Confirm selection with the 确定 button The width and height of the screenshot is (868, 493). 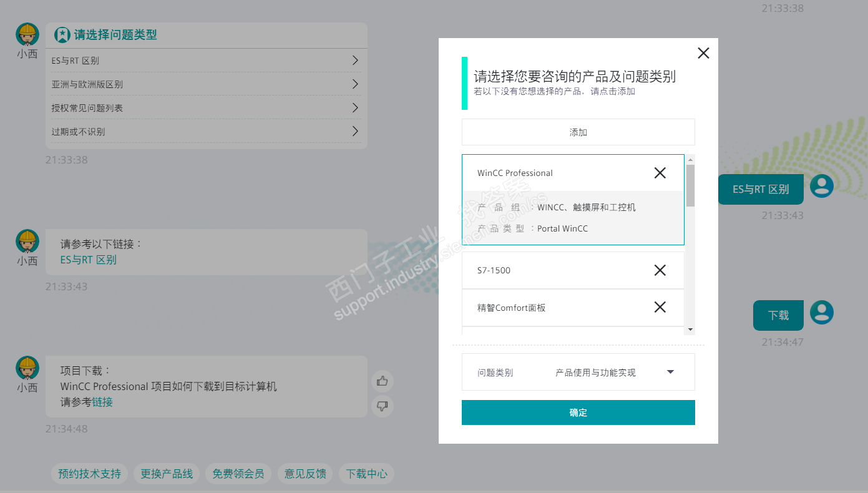[x=578, y=412]
